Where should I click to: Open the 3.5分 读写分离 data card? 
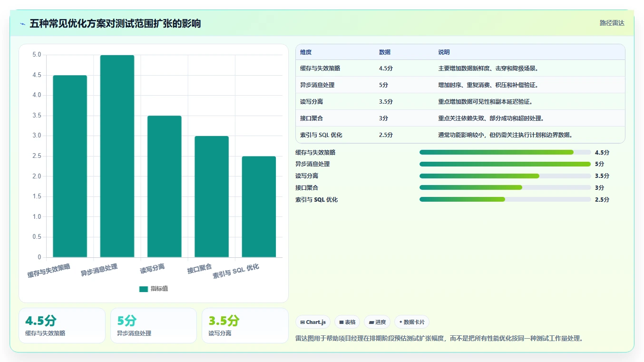tap(245, 325)
